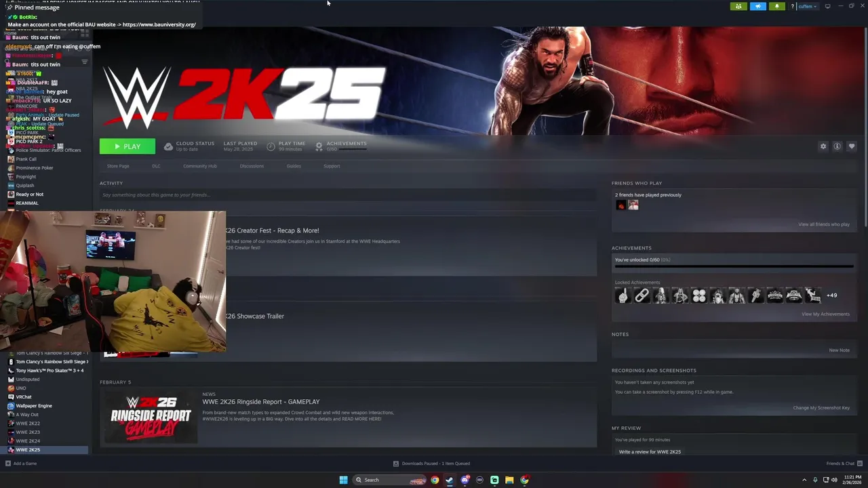
Task: Click the first locked achievement icon
Action: coord(623,296)
